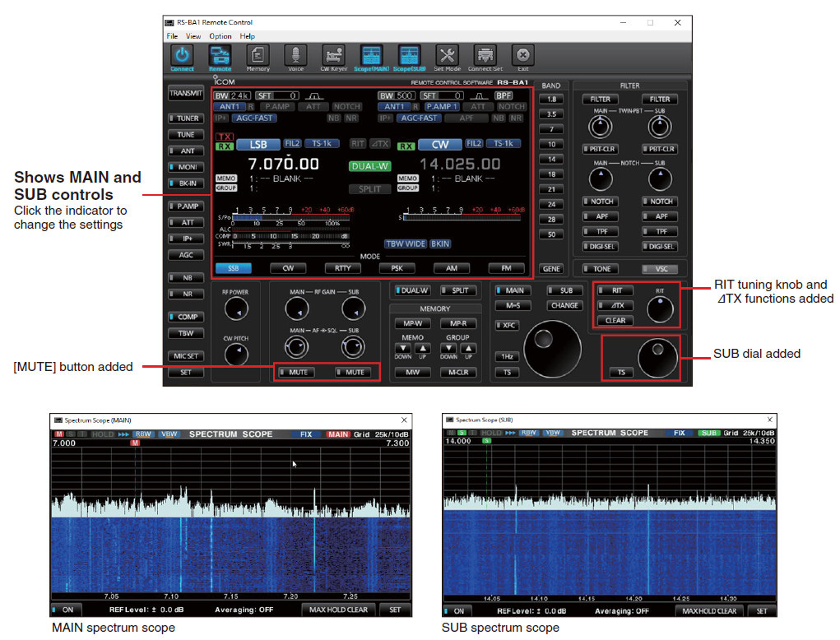Screen dimensions: 840x640
Task: Toggle the COMP compressor button
Action: click(186, 317)
